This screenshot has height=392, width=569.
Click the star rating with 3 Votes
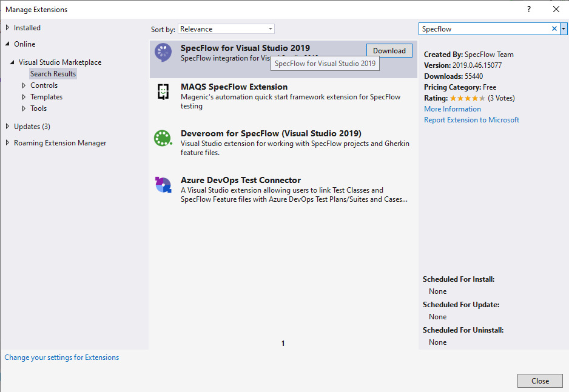click(467, 98)
